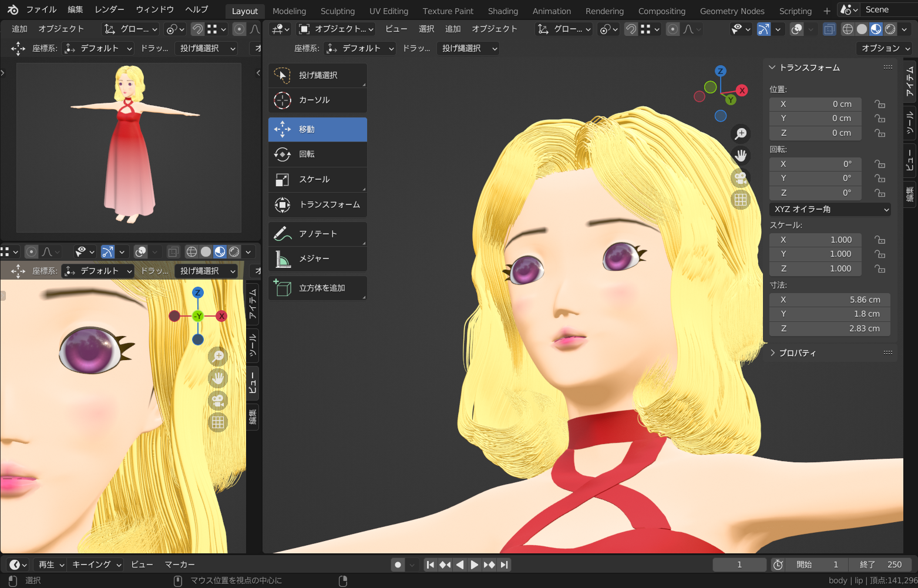Open the Render (レンダー) menu

(109, 9)
